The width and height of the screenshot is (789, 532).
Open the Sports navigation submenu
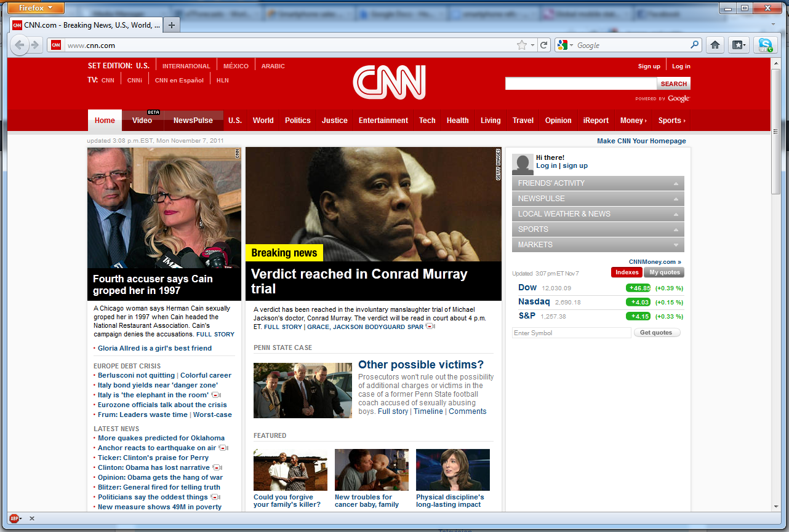[671, 121]
